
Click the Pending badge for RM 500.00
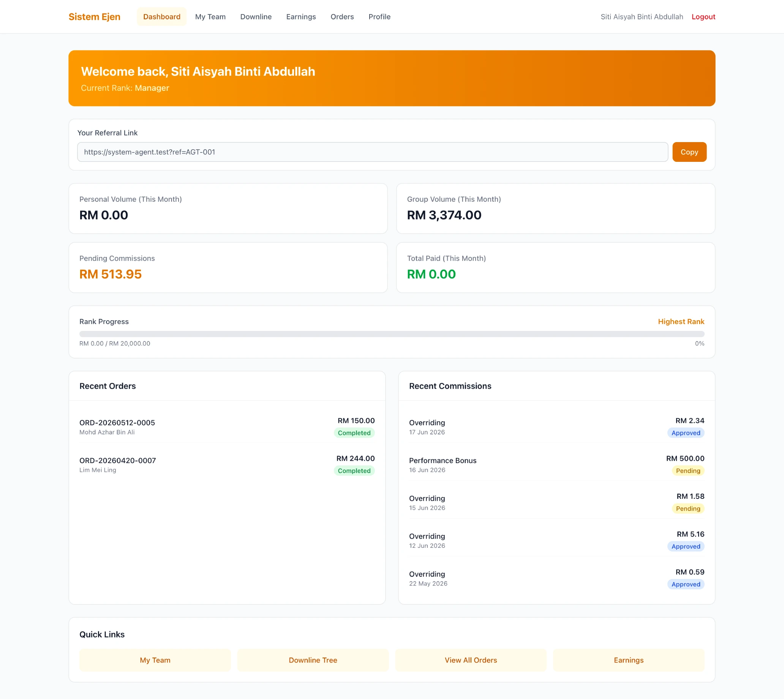pos(688,470)
